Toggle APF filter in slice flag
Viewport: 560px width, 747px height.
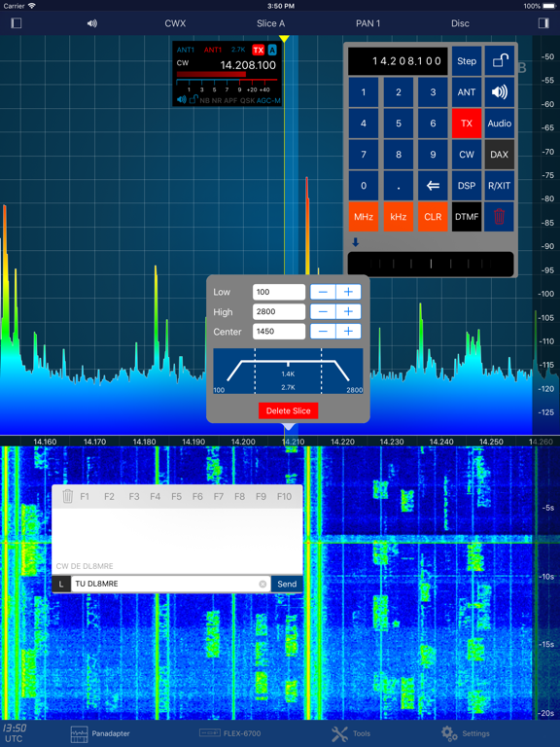[230, 100]
